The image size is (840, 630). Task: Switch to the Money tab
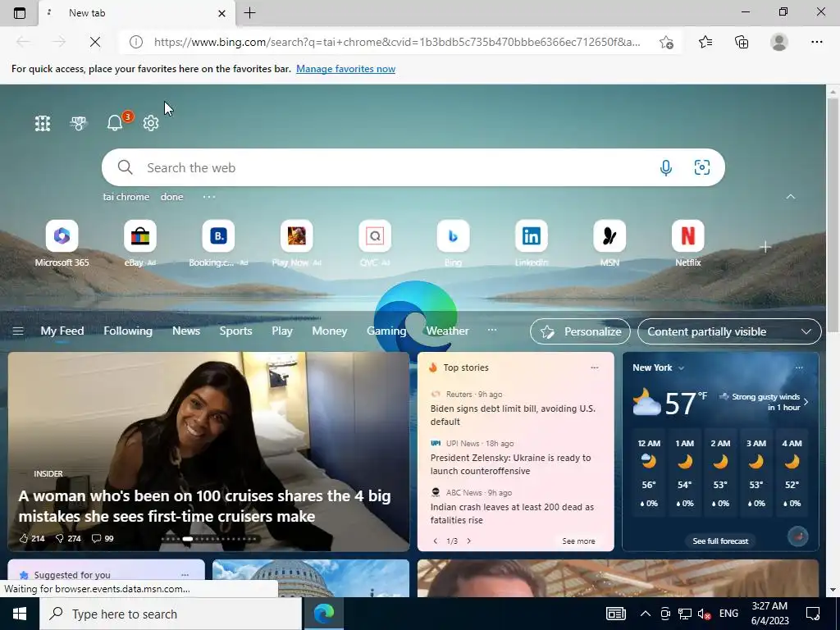click(x=330, y=331)
